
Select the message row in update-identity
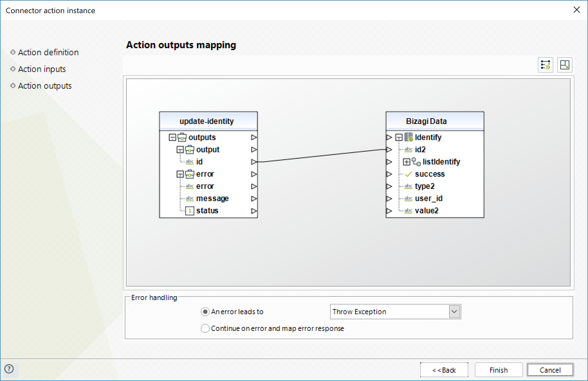pyautogui.click(x=208, y=199)
